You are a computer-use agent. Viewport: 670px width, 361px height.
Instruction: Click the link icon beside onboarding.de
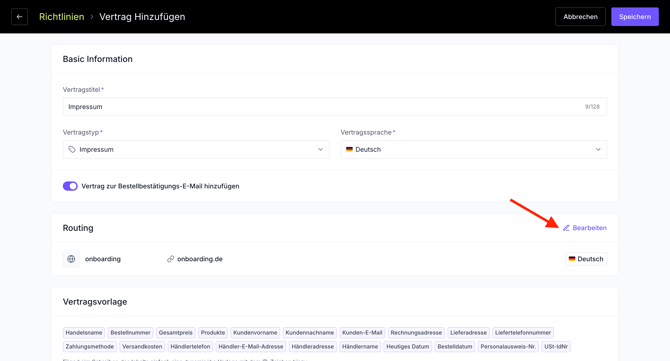click(x=170, y=259)
